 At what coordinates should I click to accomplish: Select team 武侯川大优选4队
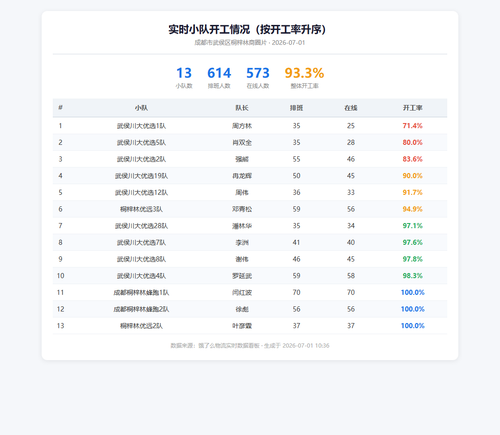(x=141, y=276)
